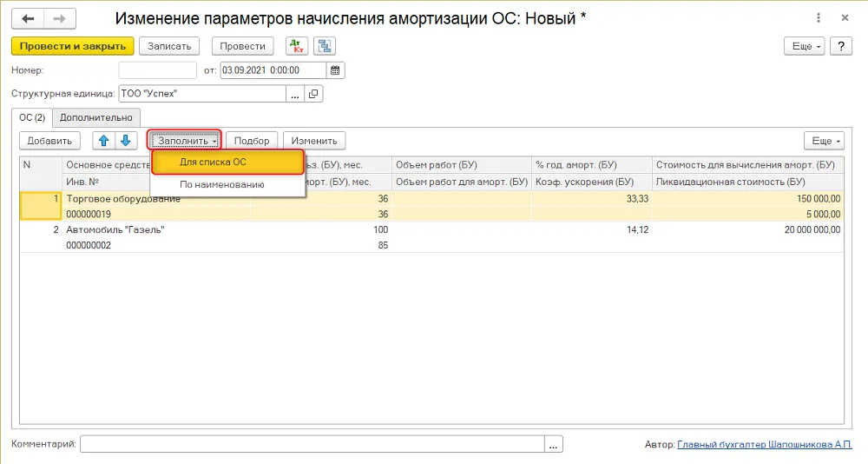Open the comment field ellipsis button

pyautogui.click(x=554, y=444)
